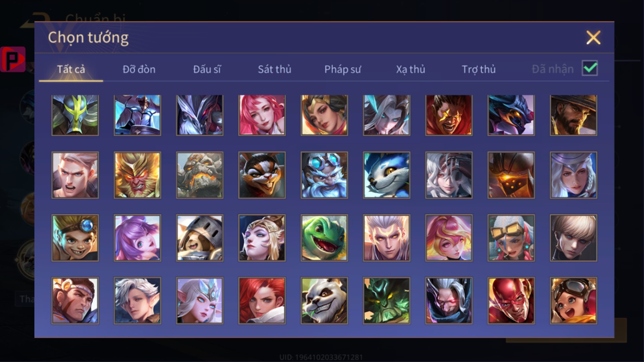Screen dimensions: 644x362
Task: Open the Đấu sĩ tab
Action: coord(207,69)
